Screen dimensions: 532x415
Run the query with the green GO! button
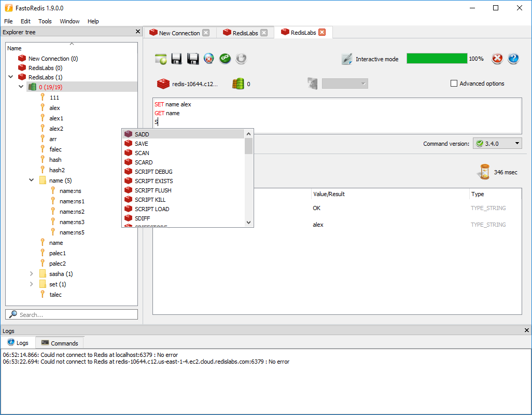tap(225, 59)
